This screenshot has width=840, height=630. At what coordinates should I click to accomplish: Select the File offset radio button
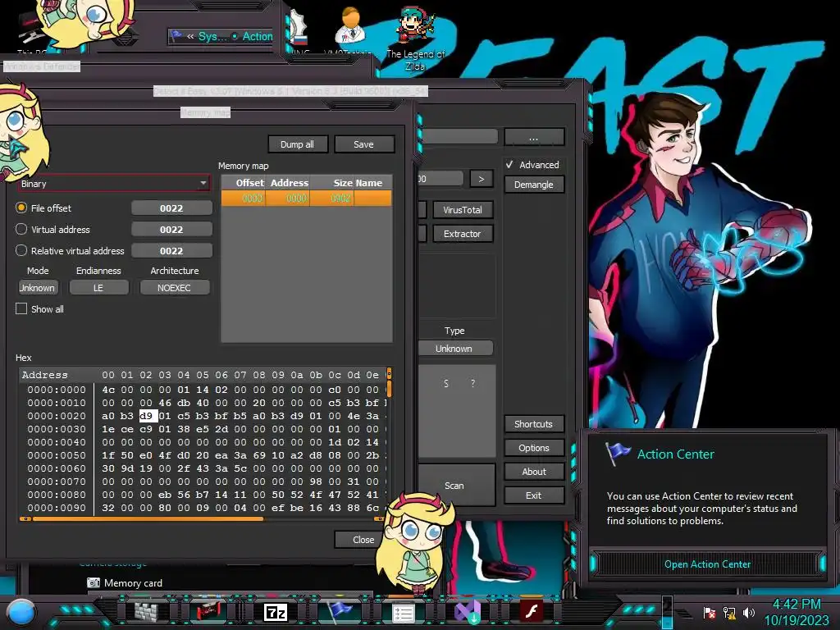(21, 208)
